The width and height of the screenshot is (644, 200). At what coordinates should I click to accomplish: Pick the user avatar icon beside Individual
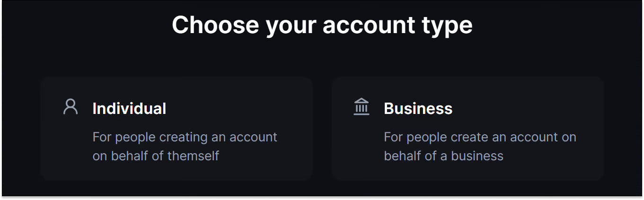coord(71,107)
